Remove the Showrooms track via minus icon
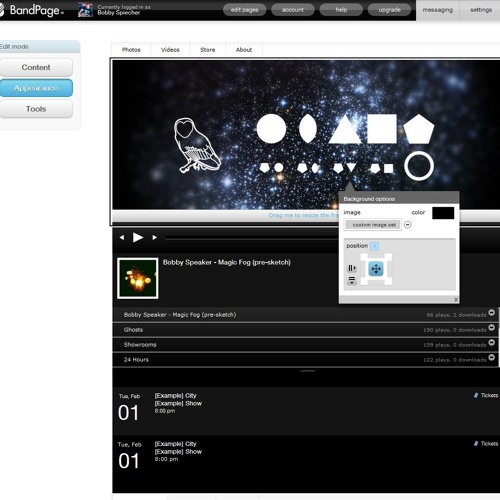500x500 pixels. [491, 342]
